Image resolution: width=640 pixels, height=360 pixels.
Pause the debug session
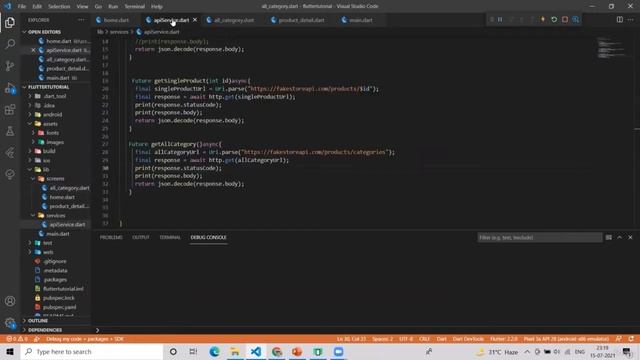pos(500,20)
